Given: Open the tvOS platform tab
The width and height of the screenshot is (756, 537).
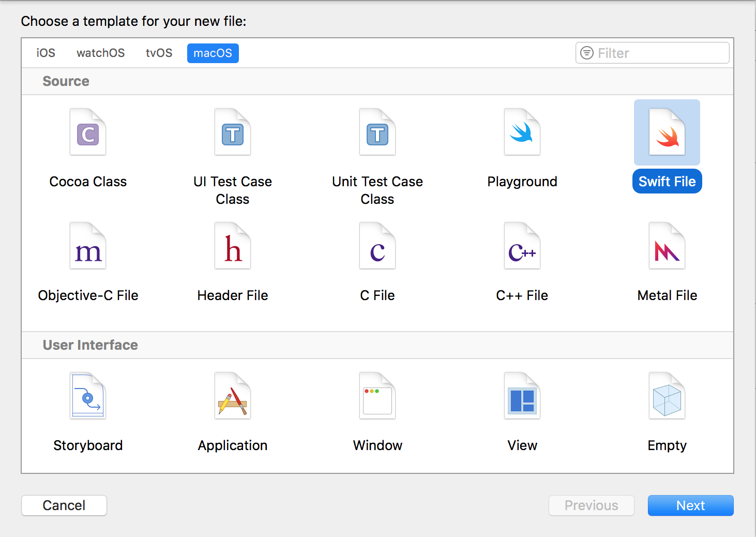Looking at the screenshot, I should tap(159, 53).
